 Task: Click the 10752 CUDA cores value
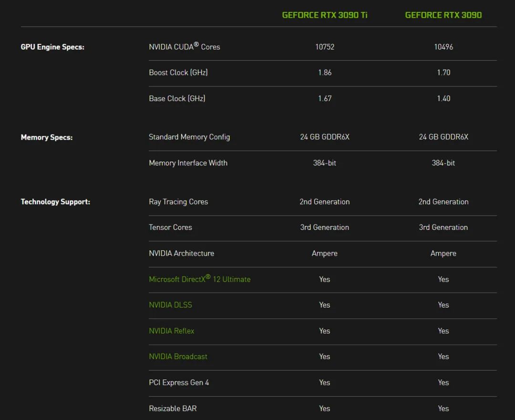click(325, 47)
